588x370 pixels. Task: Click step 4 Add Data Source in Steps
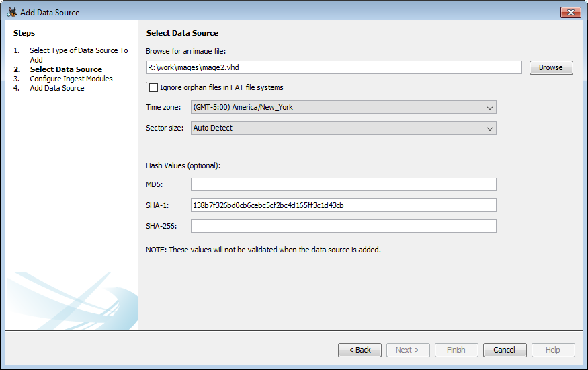point(57,88)
